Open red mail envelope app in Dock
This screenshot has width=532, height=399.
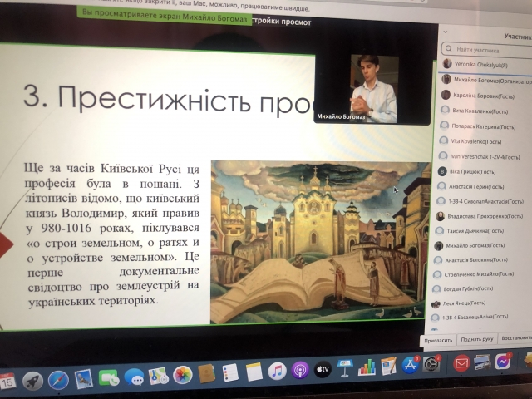point(461,363)
